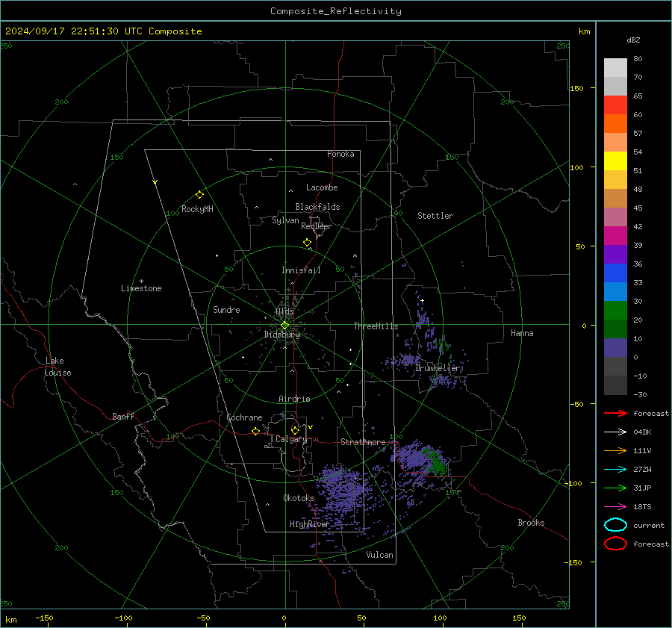Screen dimensions: 672x628
Task: Pick the cyan 27ZW arrow icon
Action: 615,470
